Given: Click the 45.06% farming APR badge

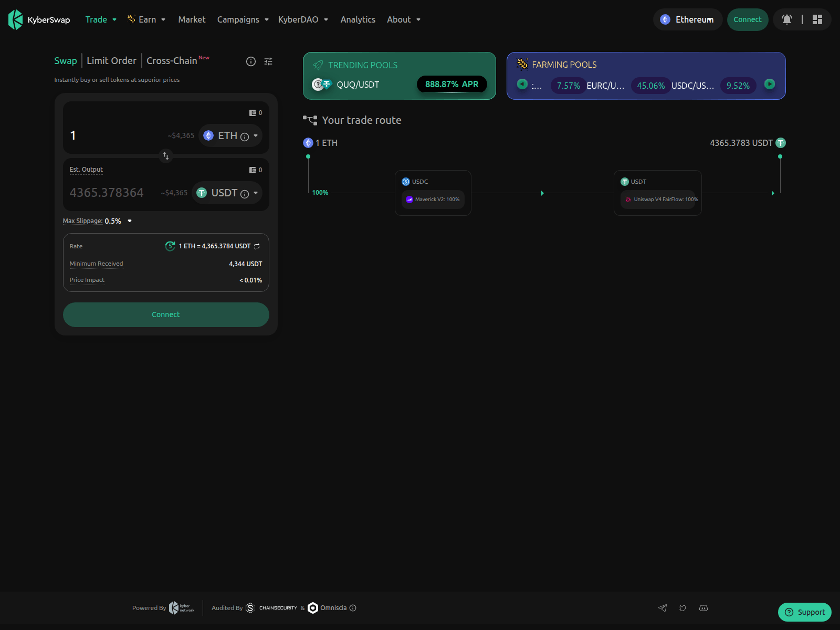Looking at the screenshot, I should [651, 86].
